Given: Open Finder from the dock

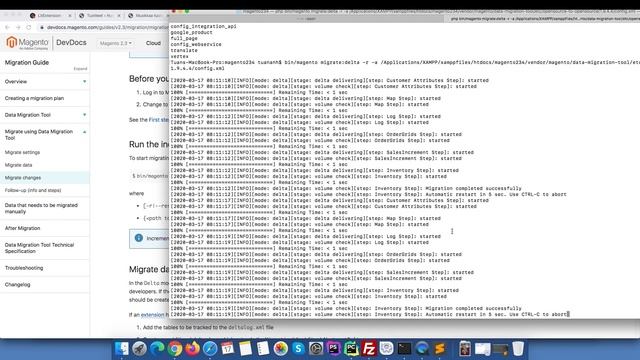Looking at the screenshot, I should 122,349.
